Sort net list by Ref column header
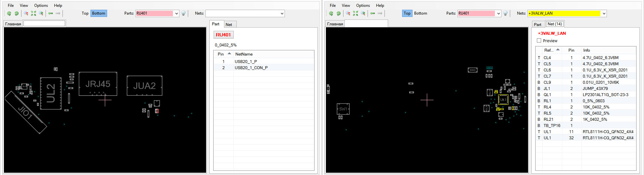Image resolution: width=644 pixels, height=175 pixels. coord(549,50)
